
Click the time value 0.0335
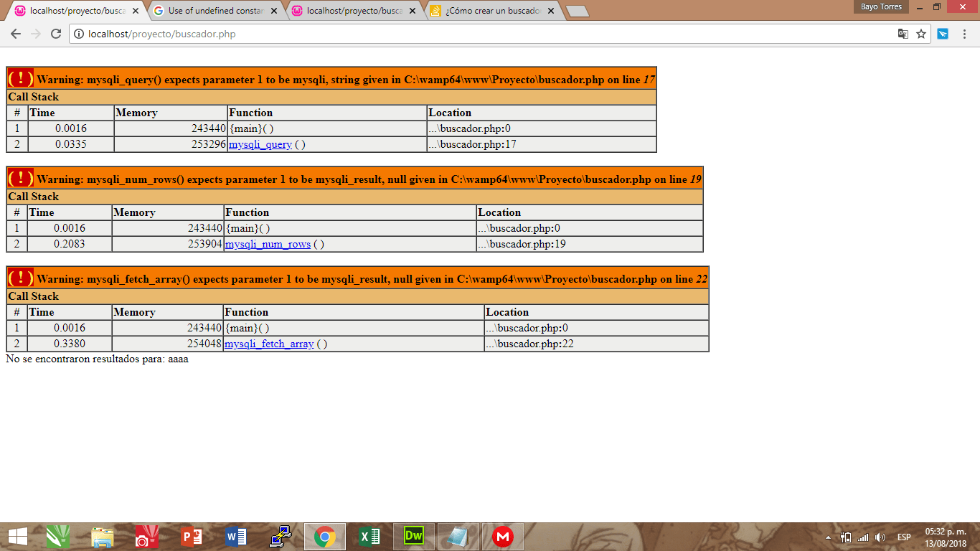[71, 144]
